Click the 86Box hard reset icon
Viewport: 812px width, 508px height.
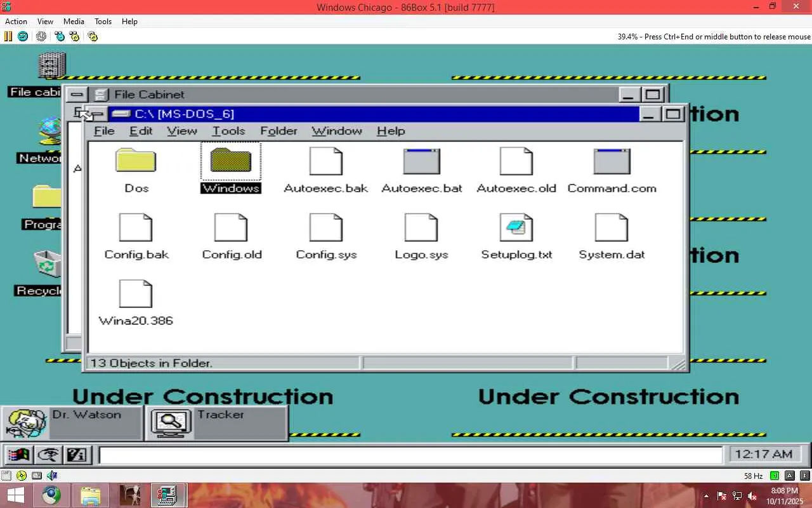pos(23,36)
